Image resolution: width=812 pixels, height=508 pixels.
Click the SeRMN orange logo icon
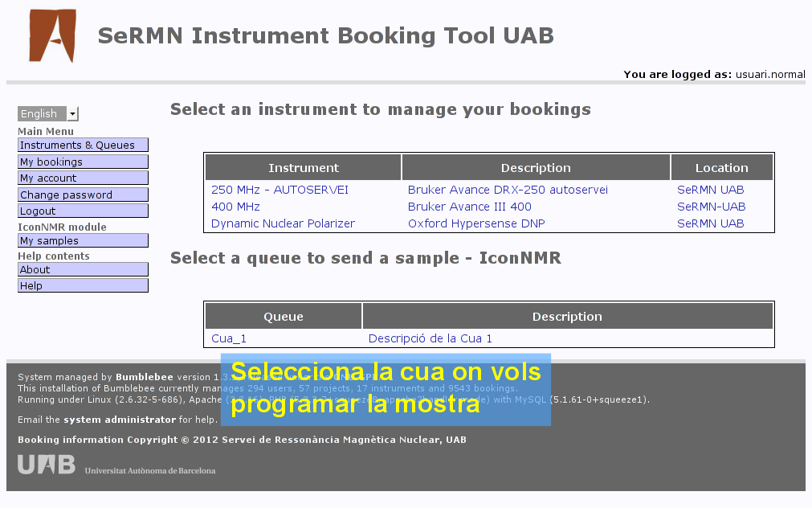52,35
